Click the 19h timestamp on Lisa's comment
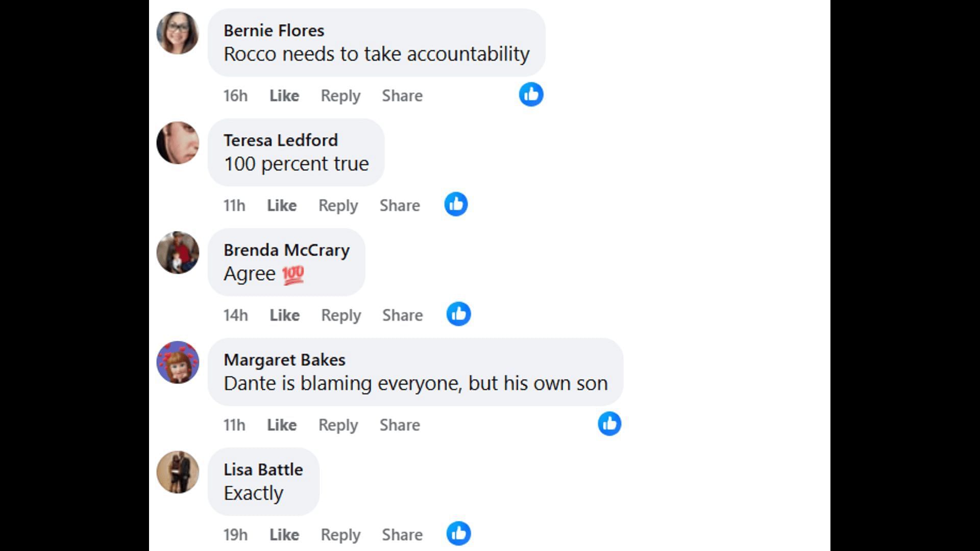The width and height of the screenshot is (980, 551). (235, 535)
